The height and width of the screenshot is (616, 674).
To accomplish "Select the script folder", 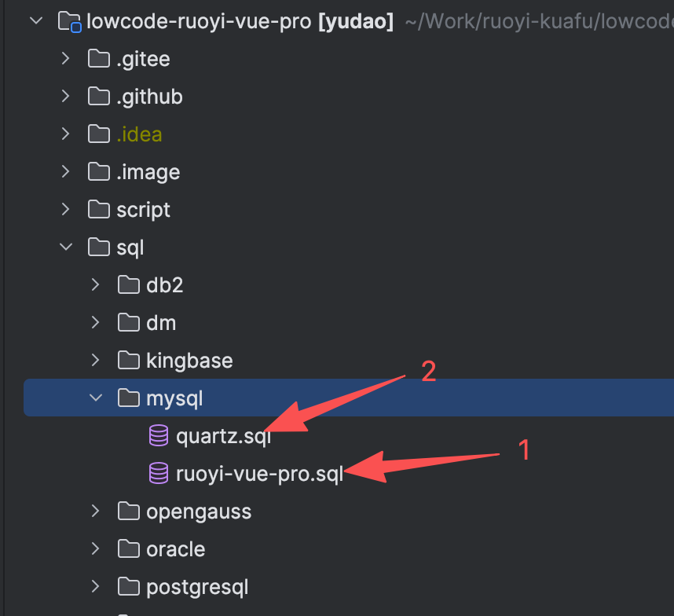I will pyautogui.click(x=143, y=210).
